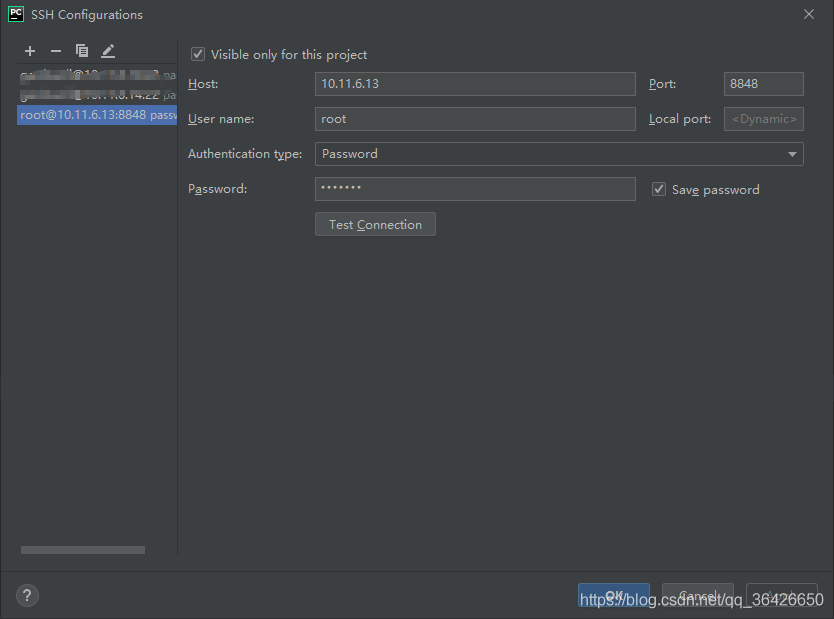The height and width of the screenshot is (619, 834).
Task: Toggle Visible only for this project
Action: [198, 55]
